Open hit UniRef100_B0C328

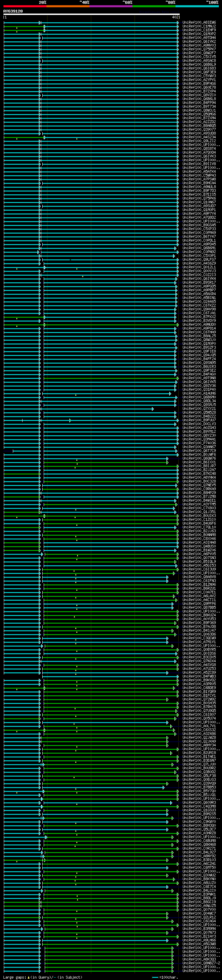click(x=199, y=481)
